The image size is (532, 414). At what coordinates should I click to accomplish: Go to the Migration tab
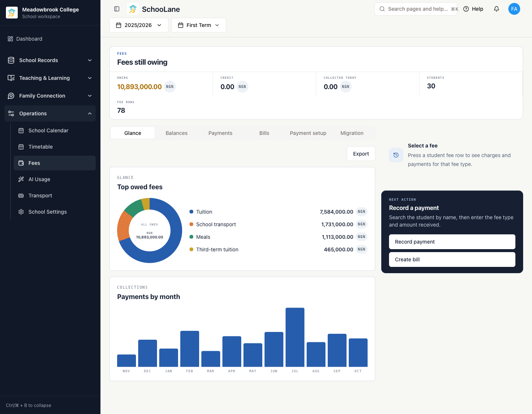tap(352, 133)
